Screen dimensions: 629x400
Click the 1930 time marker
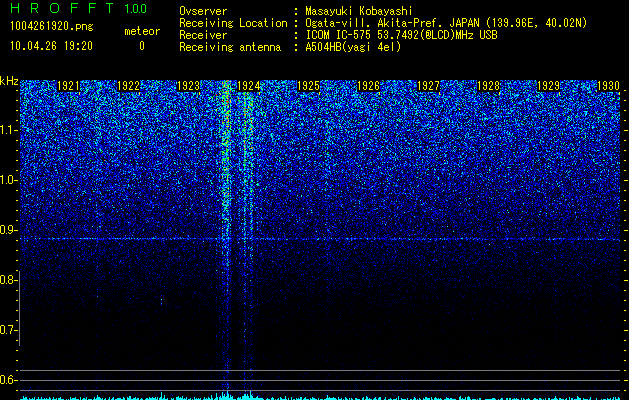(608, 86)
